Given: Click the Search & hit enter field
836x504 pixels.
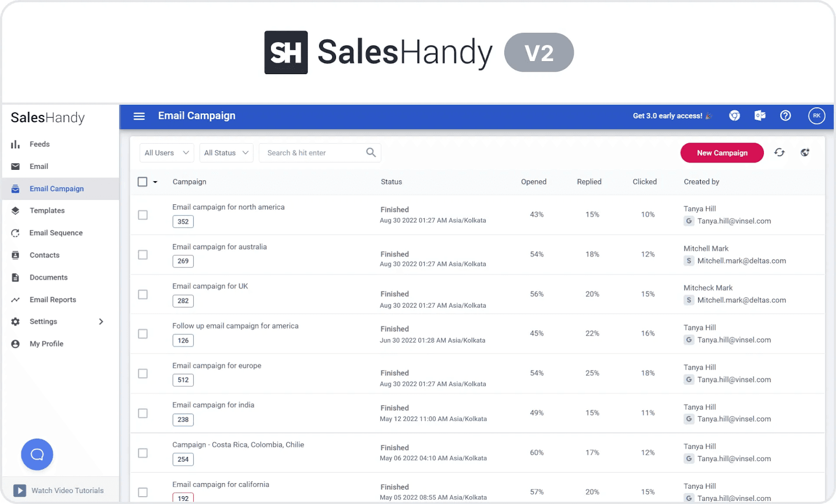Looking at the screenshot, I should click(x=320, y=153).
